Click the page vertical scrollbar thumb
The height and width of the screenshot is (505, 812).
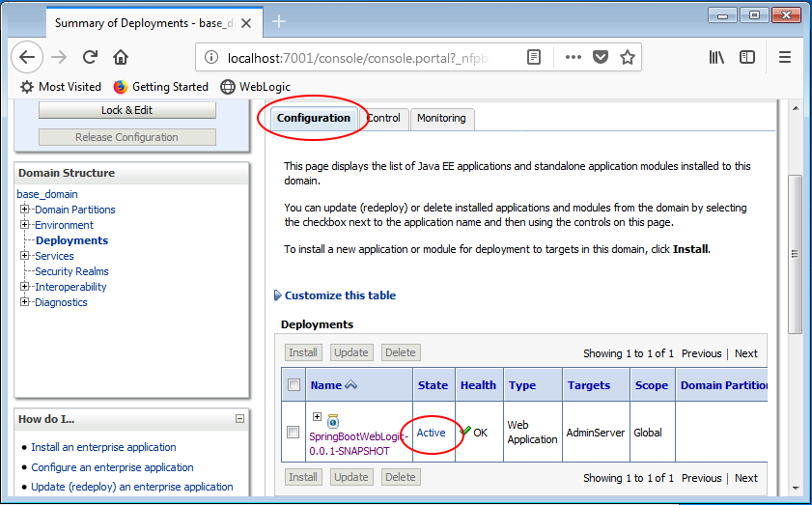coord(795,254)
